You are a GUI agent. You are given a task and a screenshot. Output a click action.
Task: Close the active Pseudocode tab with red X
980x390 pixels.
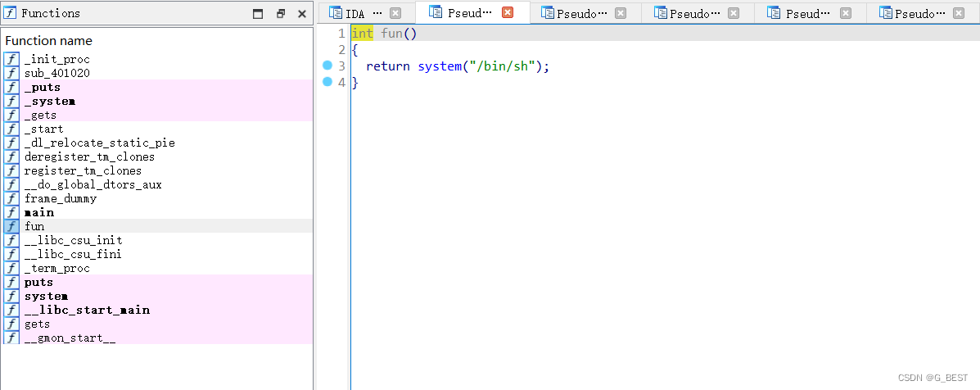[x=508, y=12]
